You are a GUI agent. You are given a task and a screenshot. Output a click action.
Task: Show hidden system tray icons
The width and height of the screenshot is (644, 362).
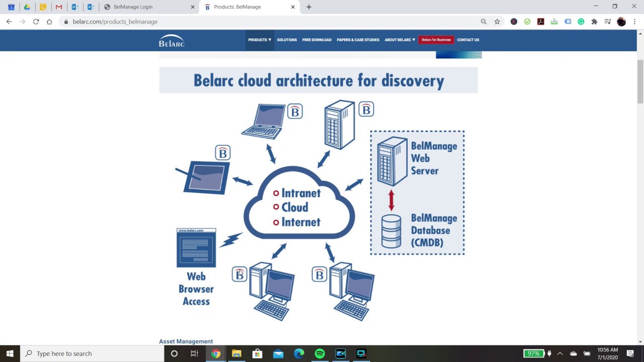click(x=560, y=353)
